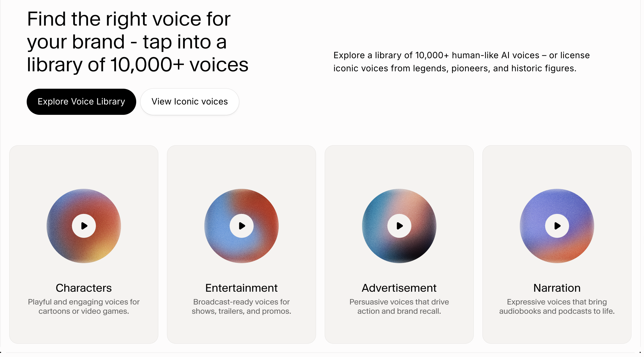Click the horizontal scrollbar below the cards
This screenshot has width=644, height=357.
322,352
